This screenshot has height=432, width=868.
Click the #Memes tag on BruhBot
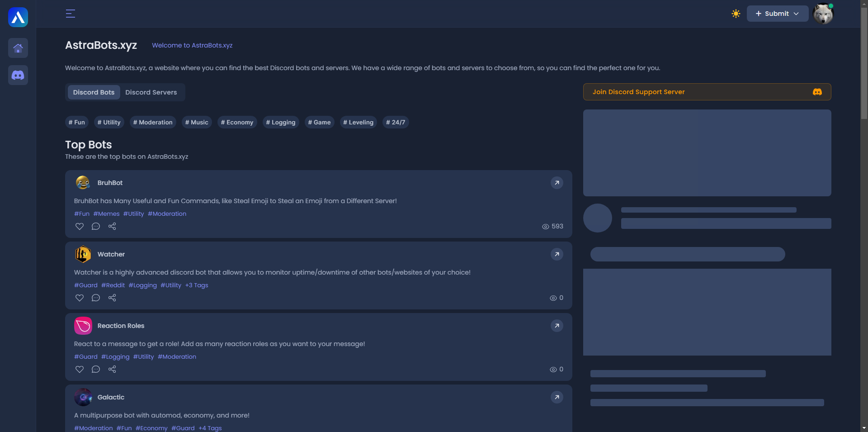tap(106, 214)
